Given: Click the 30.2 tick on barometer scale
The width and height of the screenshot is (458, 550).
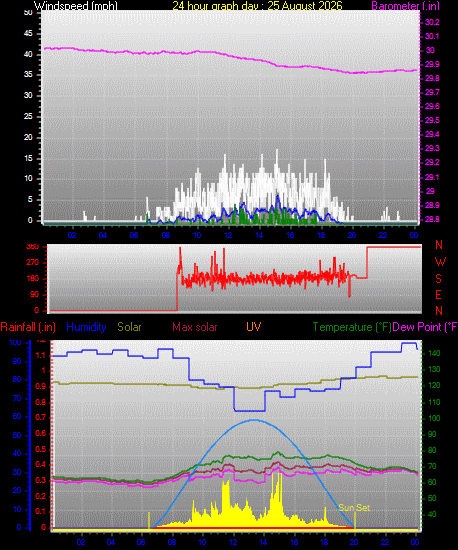Looking at the screenshot, I should click(x=432, y=22).
